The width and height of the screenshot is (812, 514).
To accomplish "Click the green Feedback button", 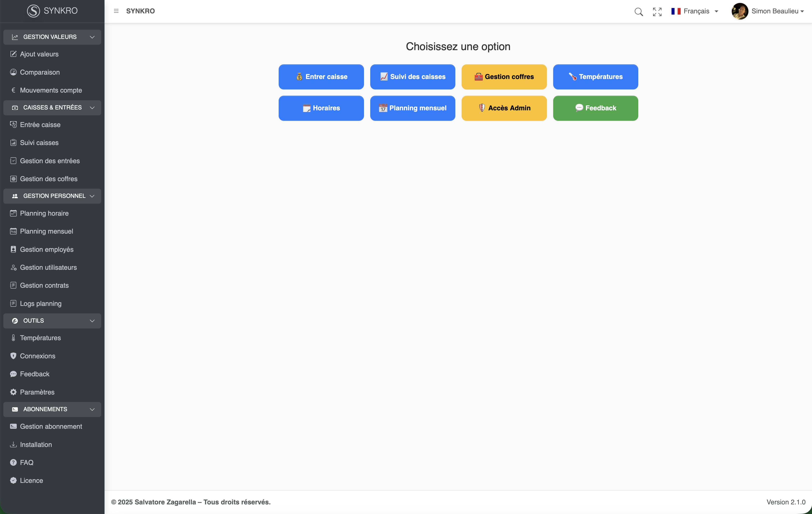I will coord(595,108).
